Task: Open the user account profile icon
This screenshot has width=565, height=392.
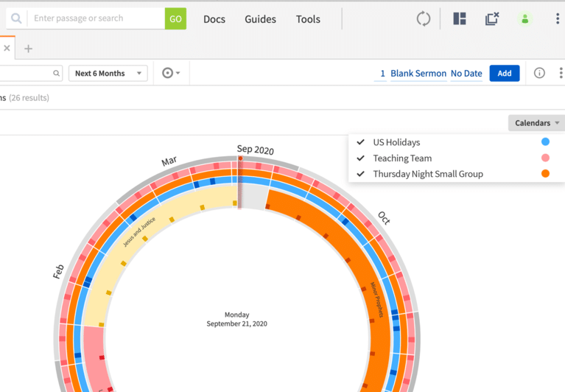Action: pos(524,19)
